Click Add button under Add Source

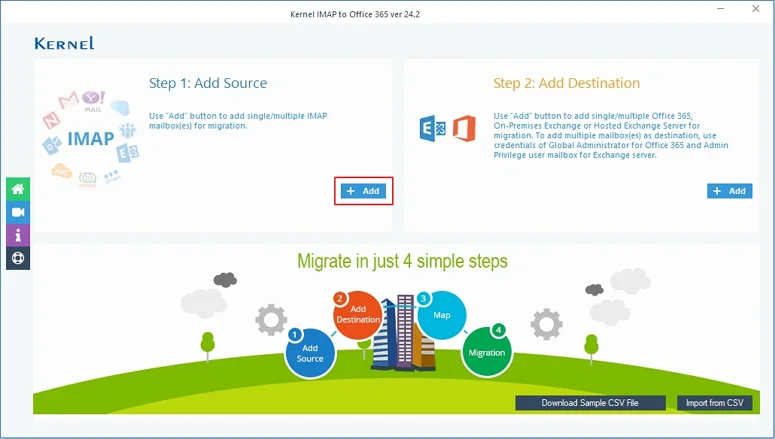(363, 191)
